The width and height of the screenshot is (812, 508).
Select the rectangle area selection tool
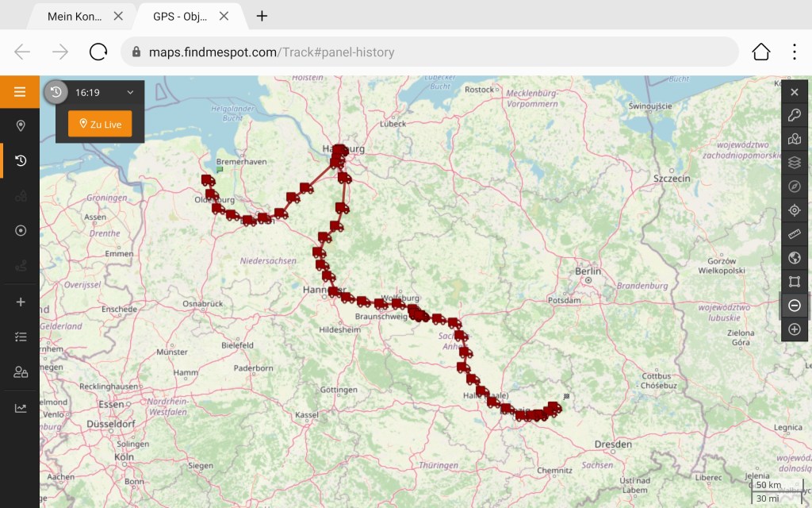coord(795,282)
